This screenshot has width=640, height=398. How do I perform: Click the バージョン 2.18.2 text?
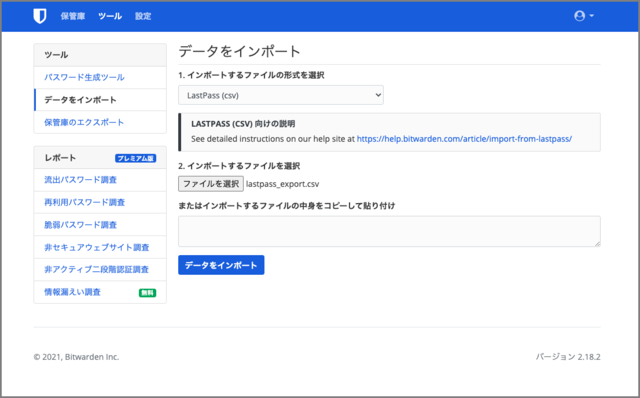coord(568,357)
